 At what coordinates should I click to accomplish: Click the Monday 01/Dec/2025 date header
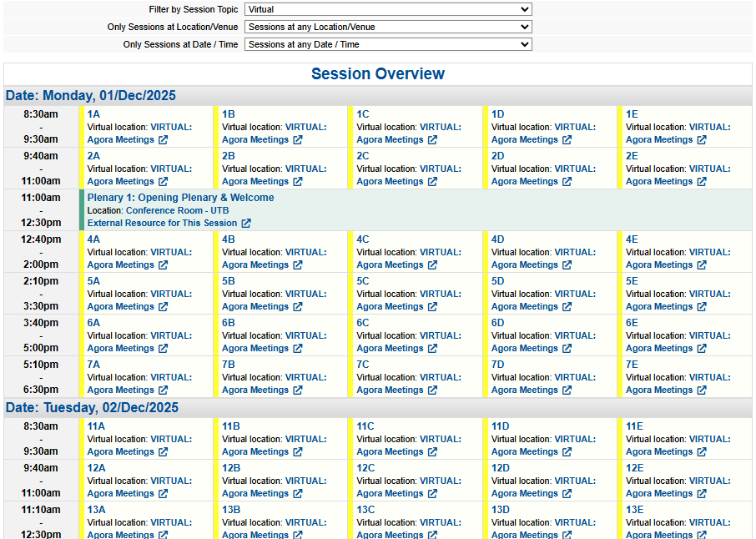click(91, 96)
